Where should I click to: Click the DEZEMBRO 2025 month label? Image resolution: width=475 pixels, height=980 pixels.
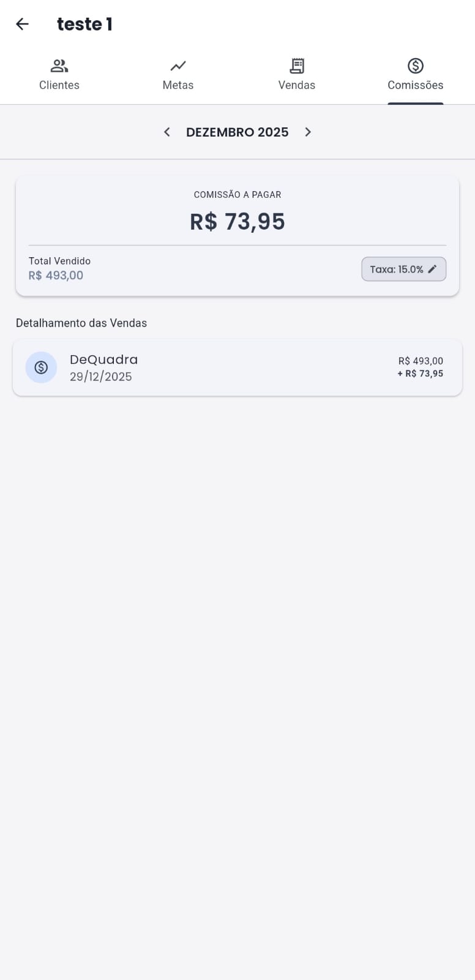(237, 132)
